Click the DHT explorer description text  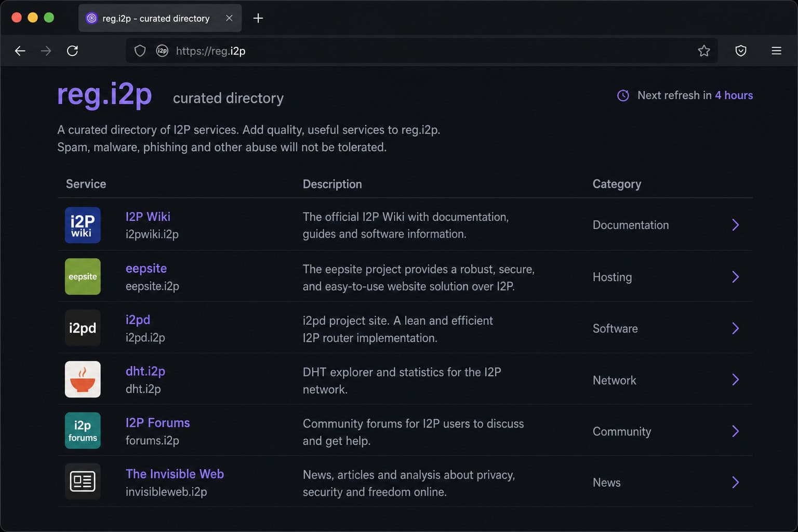tap(402, 381)
